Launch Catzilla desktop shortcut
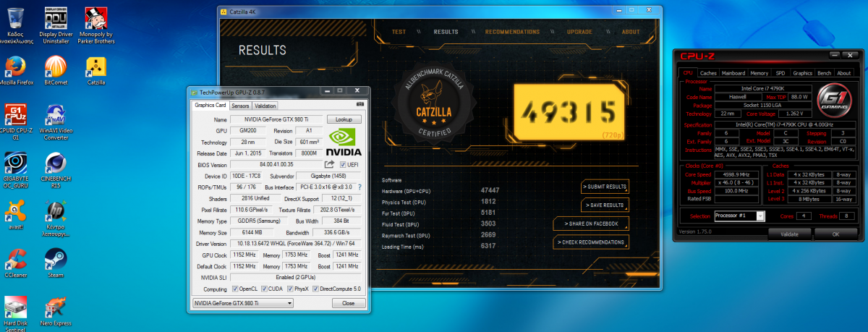 click(97, 71)
